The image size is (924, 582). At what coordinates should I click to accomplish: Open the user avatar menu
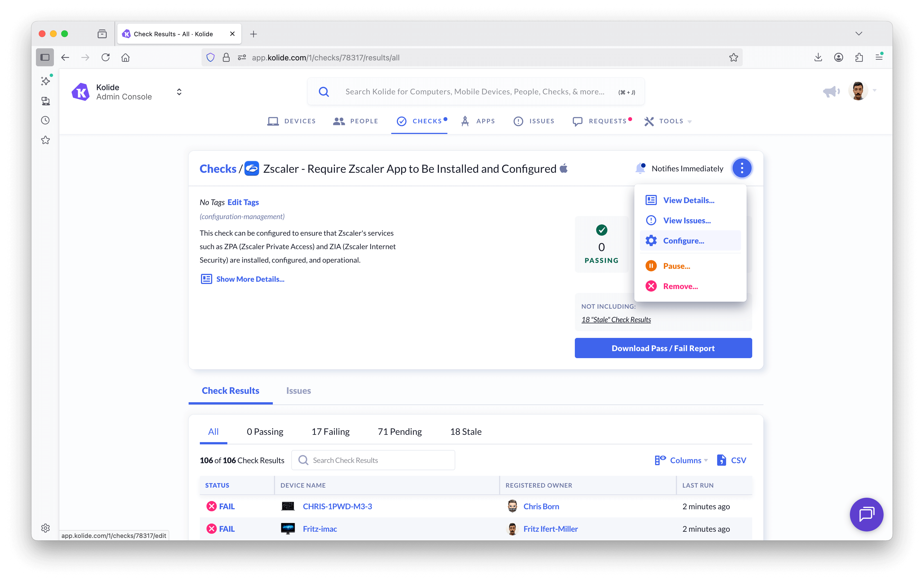click(x=858, y=91)
